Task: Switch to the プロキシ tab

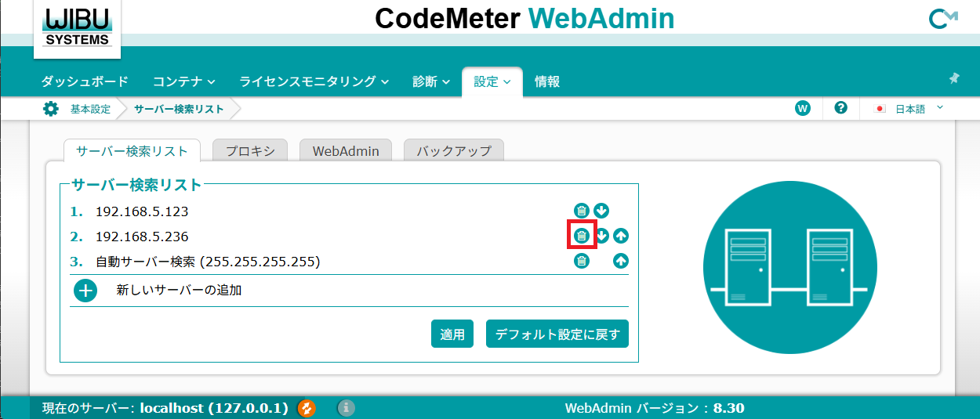Action: (x=250, y=151)
